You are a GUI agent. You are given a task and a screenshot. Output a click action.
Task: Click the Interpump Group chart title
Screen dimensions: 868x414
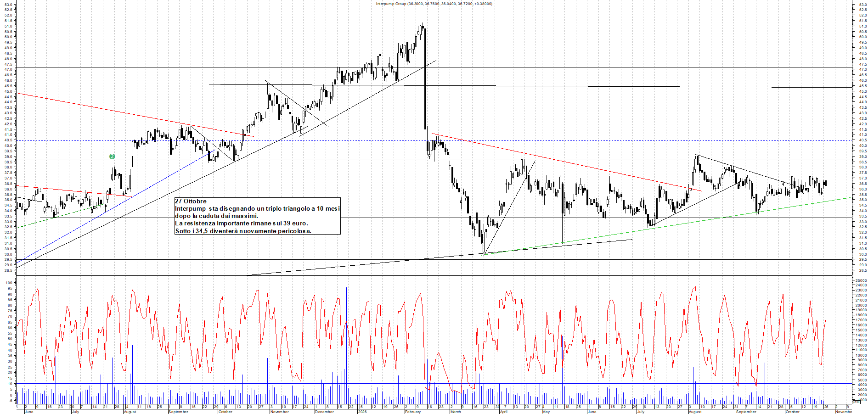[434, 4]
